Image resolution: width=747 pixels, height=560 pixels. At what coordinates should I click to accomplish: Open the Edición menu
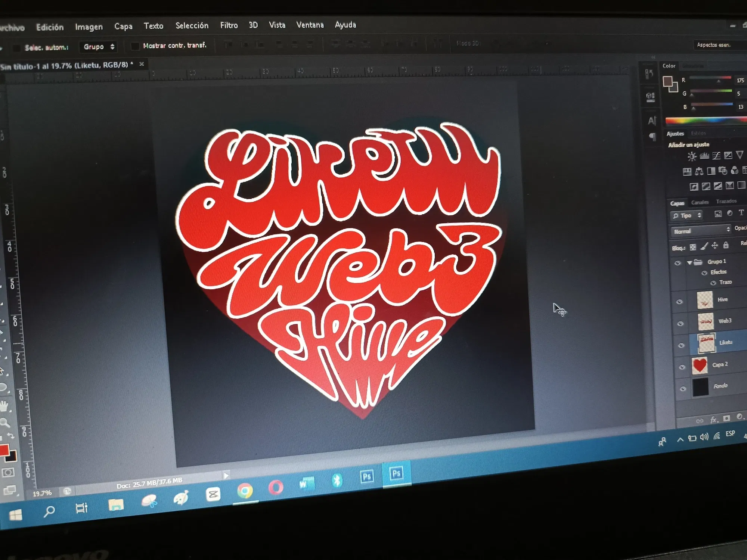[50, 27]
